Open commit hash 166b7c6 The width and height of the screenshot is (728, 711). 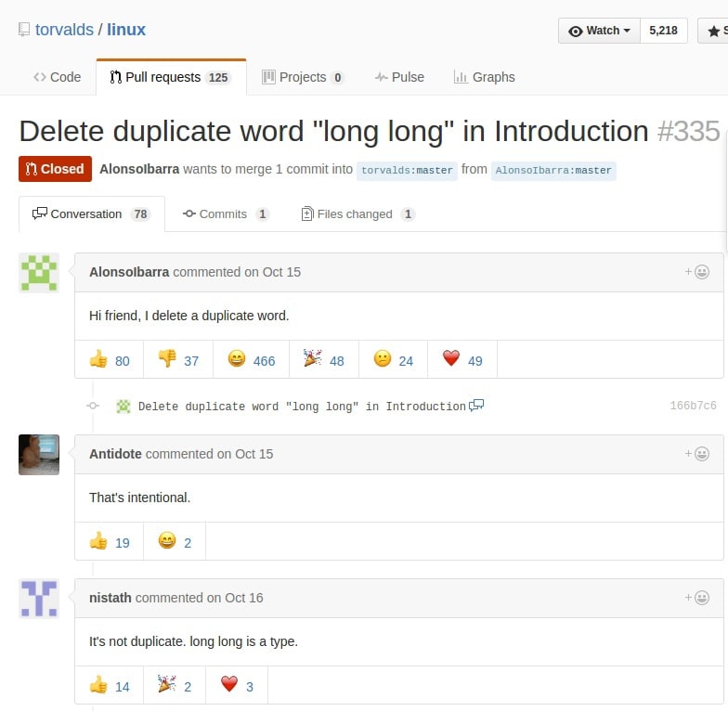click(693, 406)
